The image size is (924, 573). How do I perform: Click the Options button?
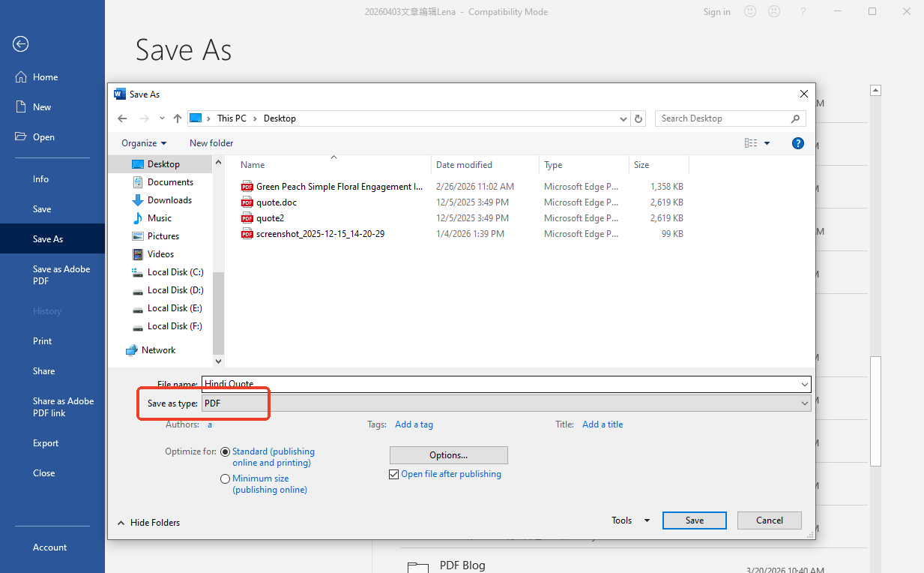pyautogui.click(x=448, y=454)
